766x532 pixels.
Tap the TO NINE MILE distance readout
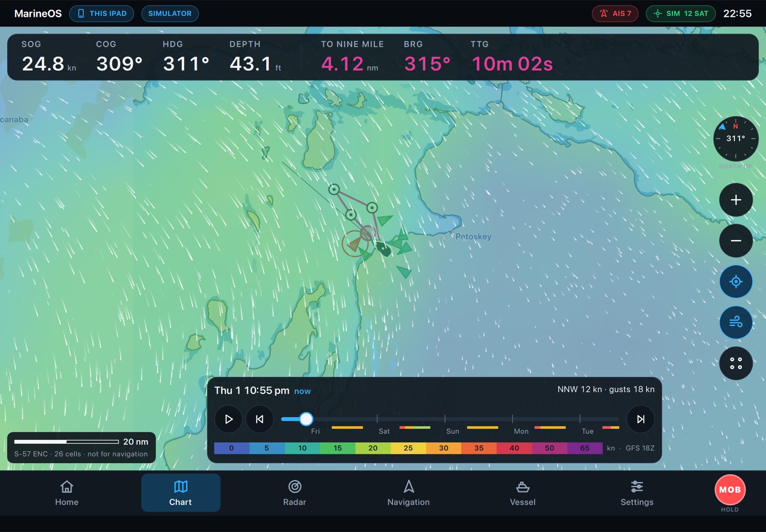coord(352,57)
